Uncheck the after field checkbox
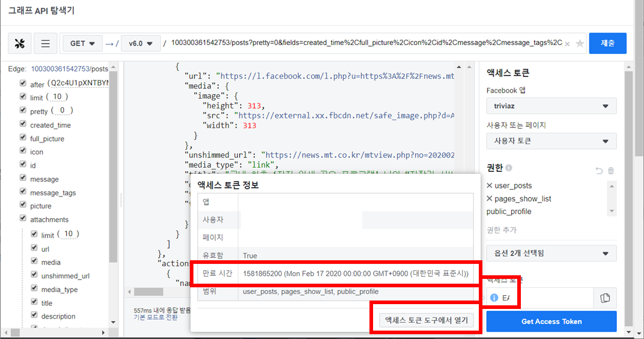 pyautogui.click(x=23, y=84)
